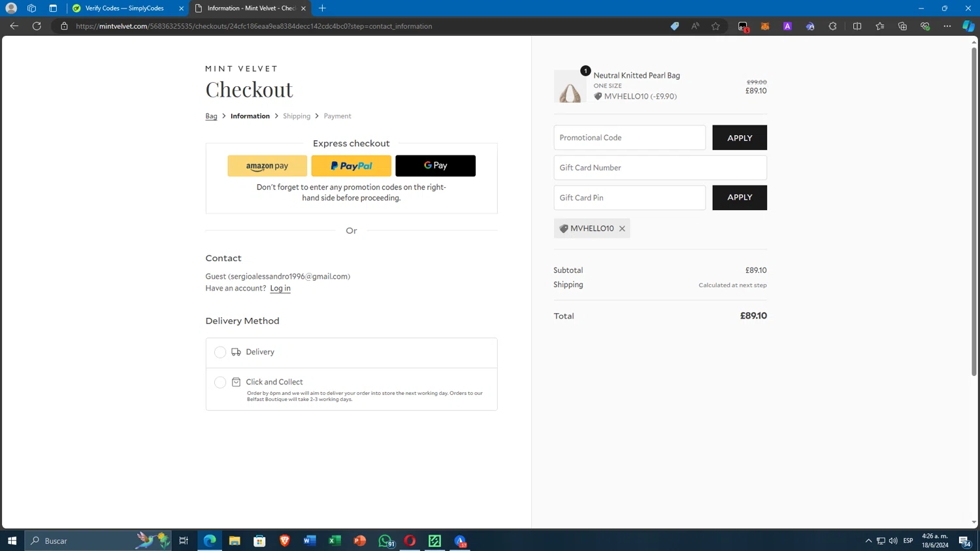The width and height of the screenshot is (980, 551).
Task: Select the Delivery radio option
Action: click(x=220, y=353)
